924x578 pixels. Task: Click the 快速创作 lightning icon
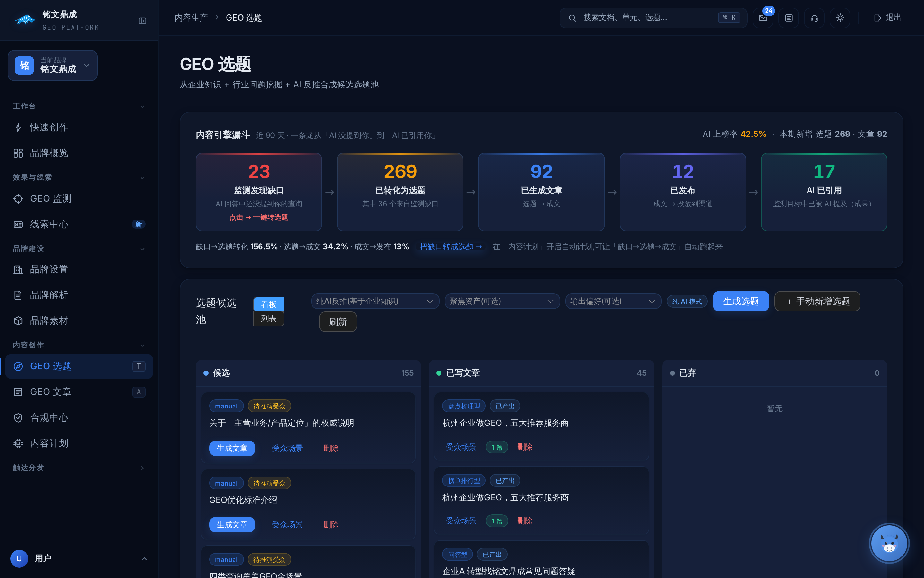pyautogui.click(x=18, y=127)
